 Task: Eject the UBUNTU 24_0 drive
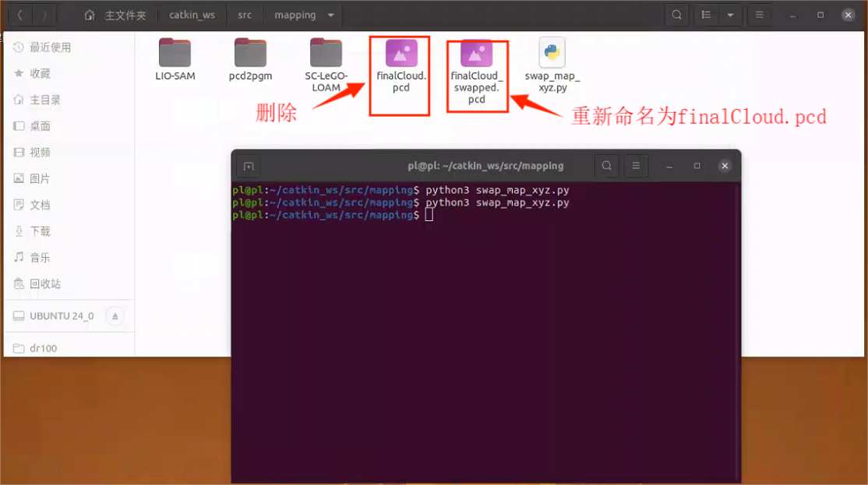[115, 316]
